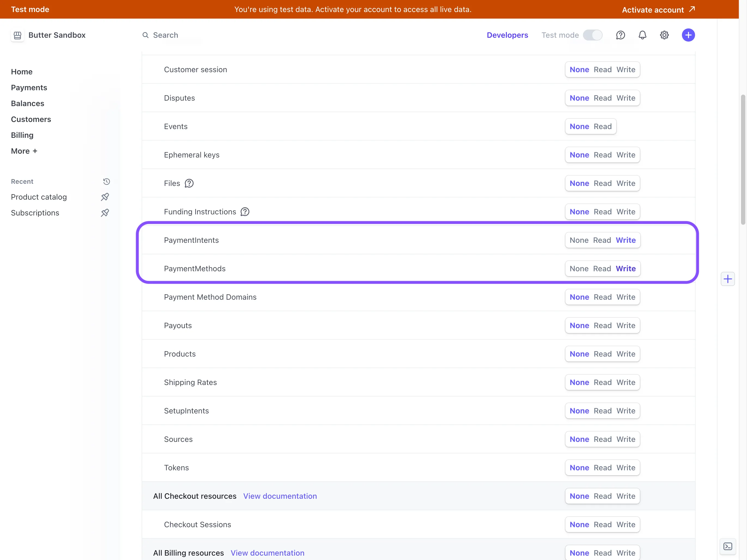Unpin Subscriptions from recent list
747x560 pixels.
coord(105,213)
